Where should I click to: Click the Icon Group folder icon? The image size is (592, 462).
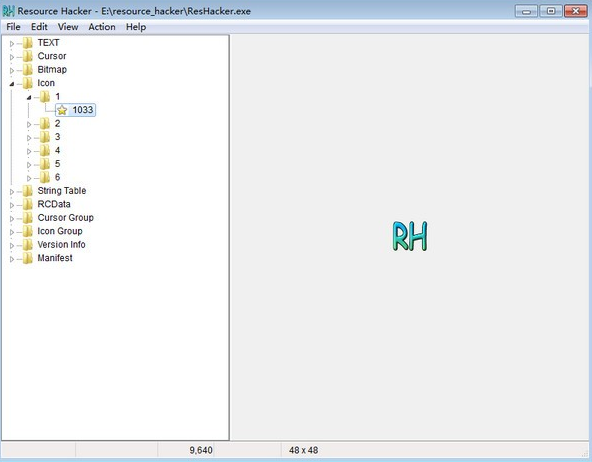click(28, 231)
